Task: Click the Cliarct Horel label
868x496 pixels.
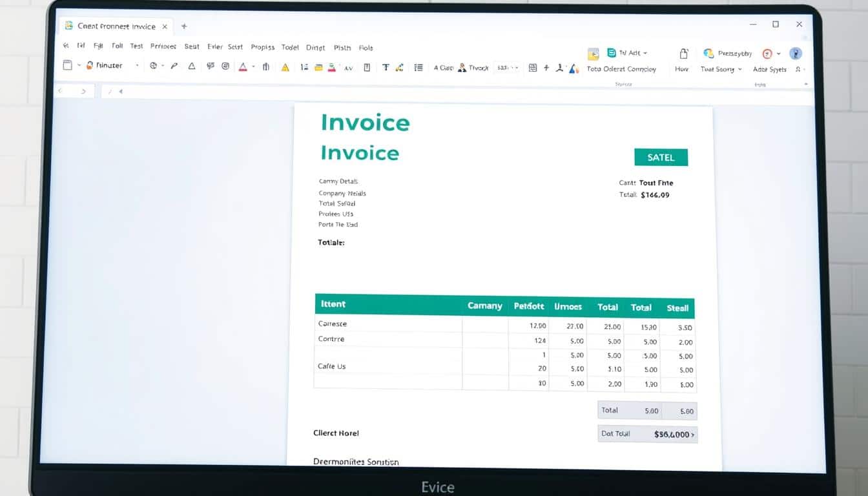Action: 336,433
